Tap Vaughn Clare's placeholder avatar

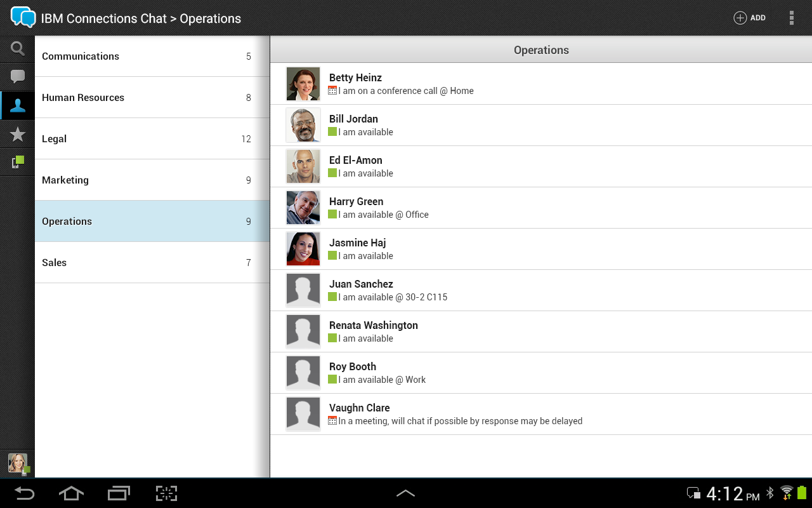click(x=303, y=414)
